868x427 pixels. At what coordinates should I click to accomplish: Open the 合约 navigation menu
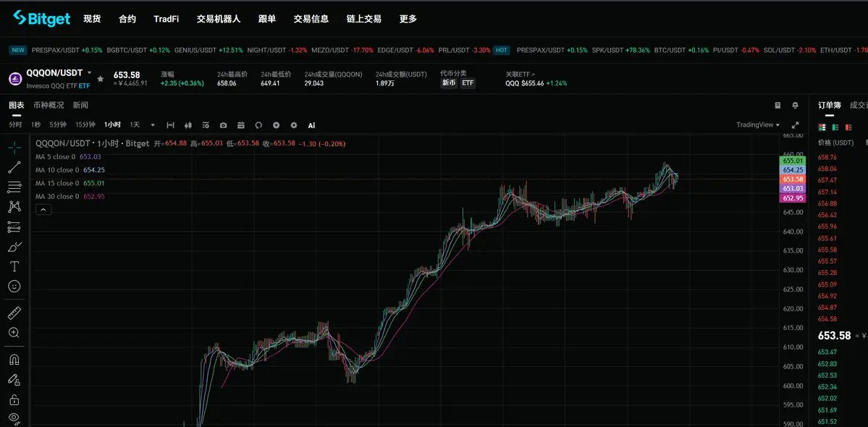(x=127, y=19)
